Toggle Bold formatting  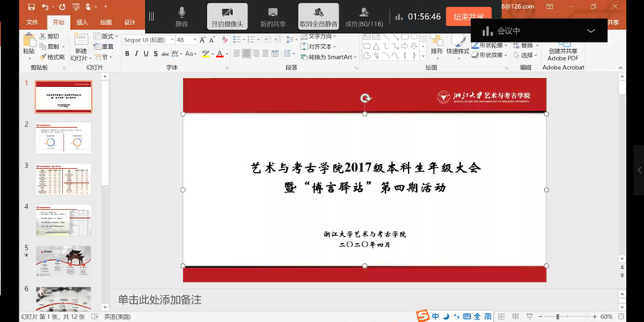[127, 54]
